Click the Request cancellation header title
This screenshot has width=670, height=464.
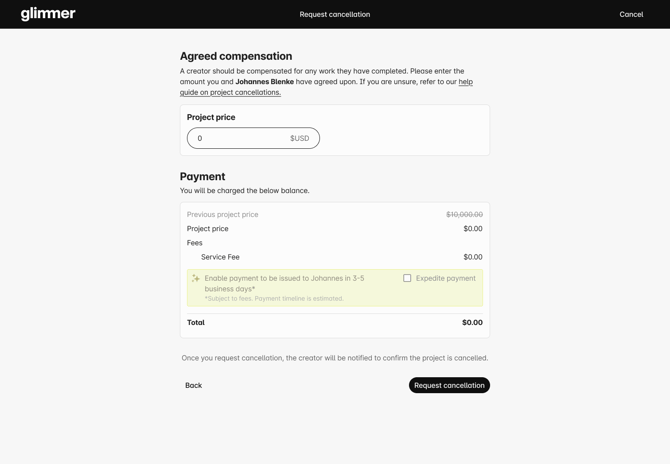(335, 14)
